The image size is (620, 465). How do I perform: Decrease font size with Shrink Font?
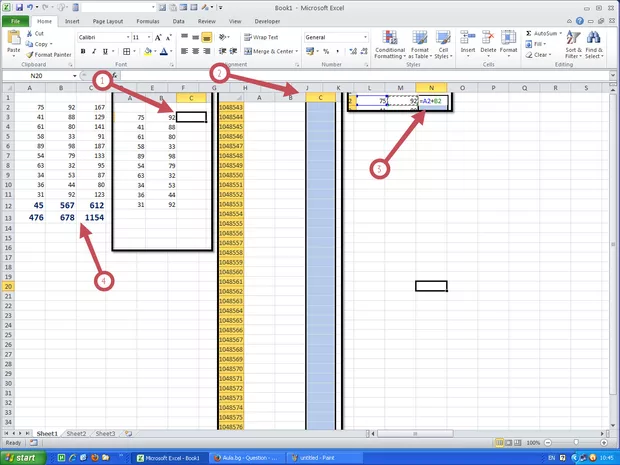168,38
